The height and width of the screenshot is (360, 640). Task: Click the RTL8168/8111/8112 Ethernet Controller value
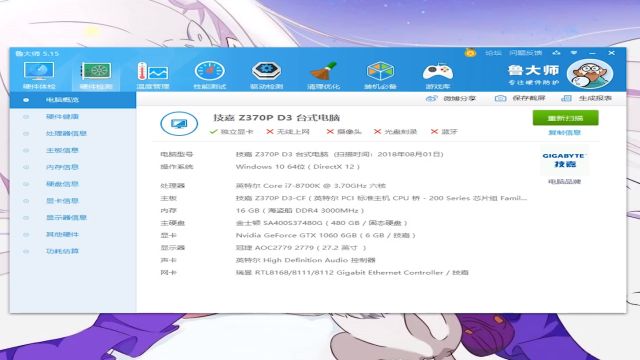[x=352, y=272]
